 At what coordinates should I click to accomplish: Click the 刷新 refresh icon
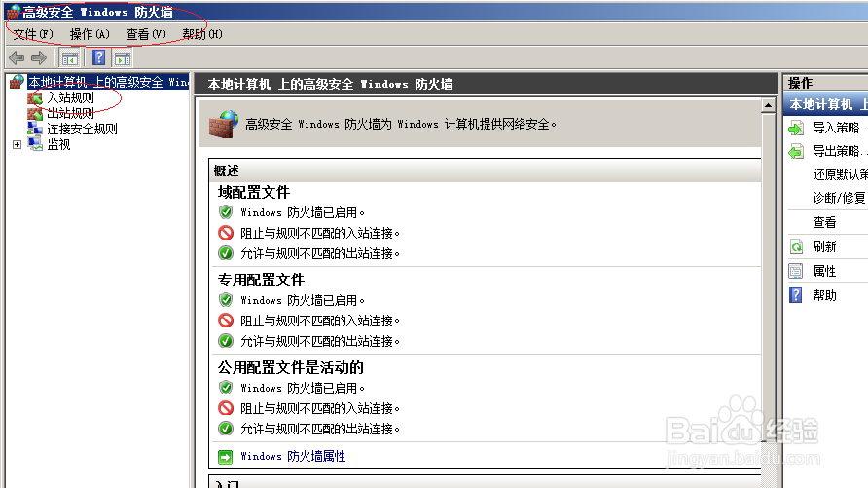pos(795,246)
